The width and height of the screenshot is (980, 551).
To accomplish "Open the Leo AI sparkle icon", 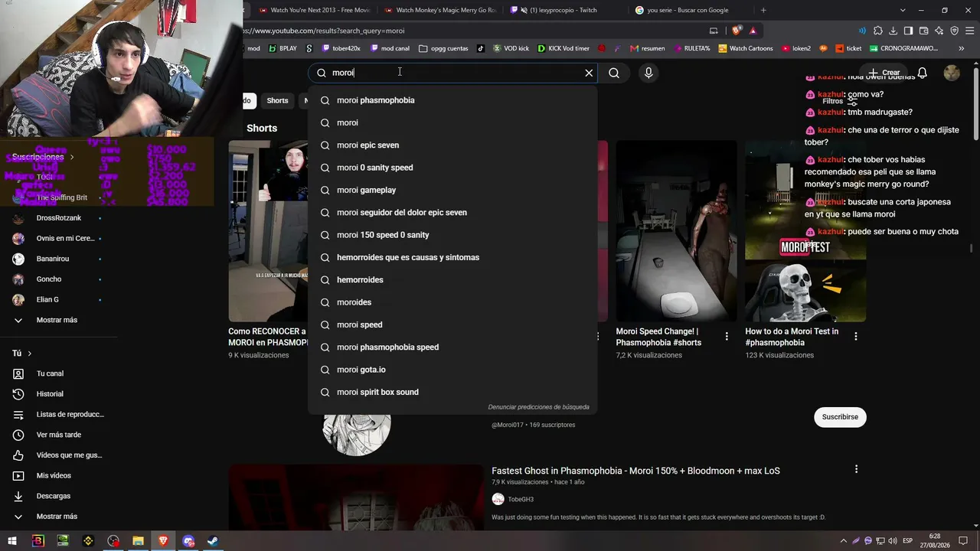I will pyautogui.click(x=939, y=31).
